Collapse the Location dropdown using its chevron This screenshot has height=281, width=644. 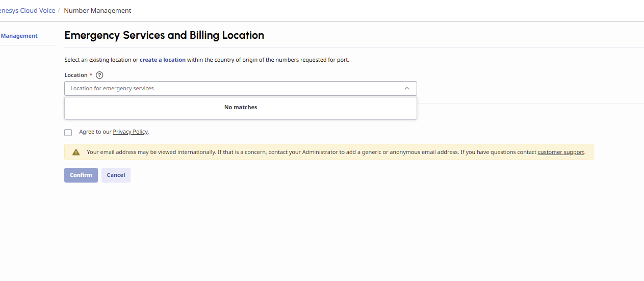coord(407,88)
